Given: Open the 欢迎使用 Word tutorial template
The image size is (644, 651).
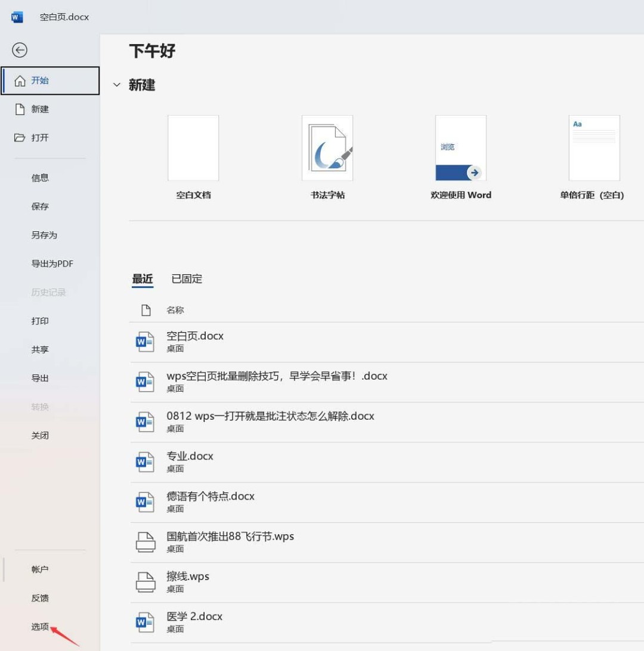Looking at the screenshot, I should [460, 148].
